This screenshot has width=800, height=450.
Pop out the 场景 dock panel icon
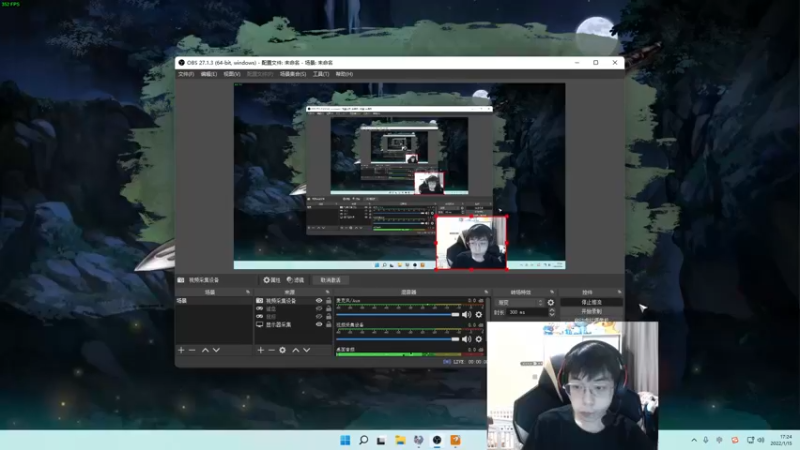248,292
